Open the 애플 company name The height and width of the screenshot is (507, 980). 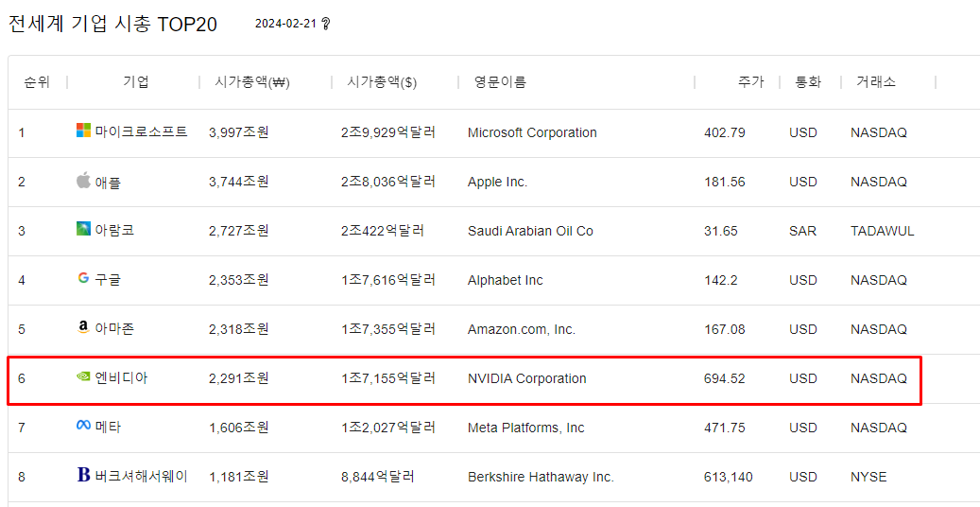(x=108, y=183)
